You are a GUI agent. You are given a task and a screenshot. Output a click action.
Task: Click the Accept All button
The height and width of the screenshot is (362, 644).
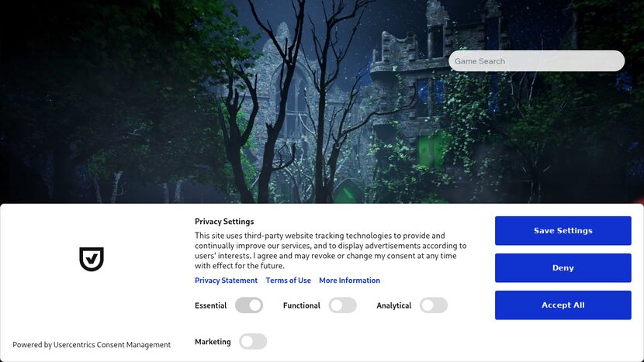click(563, 305)
